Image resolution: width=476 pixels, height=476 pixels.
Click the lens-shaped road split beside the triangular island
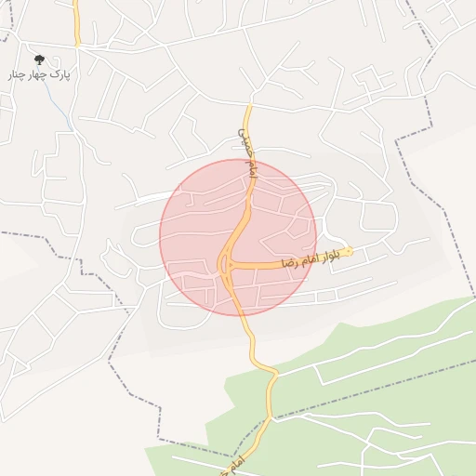[x=223, y=263]
